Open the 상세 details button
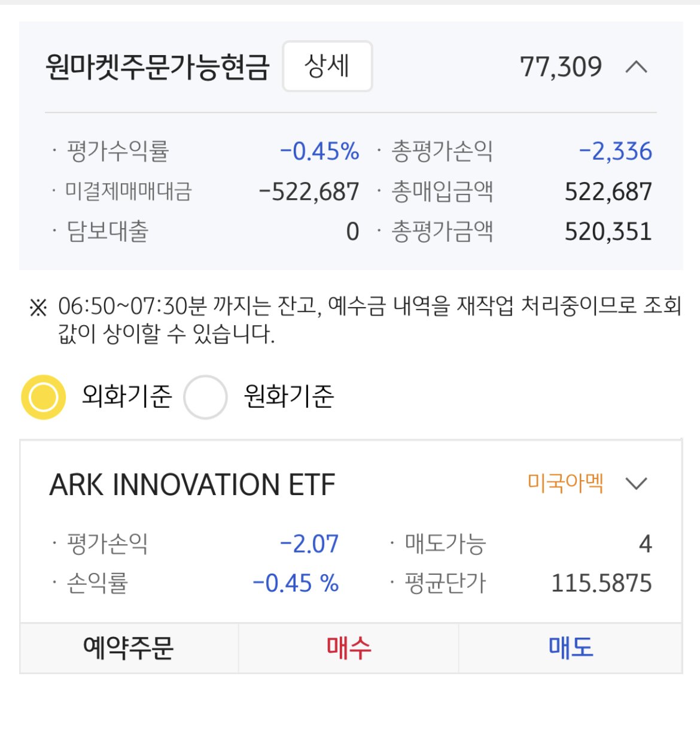 pyautogui.click(x=327, y=66)
